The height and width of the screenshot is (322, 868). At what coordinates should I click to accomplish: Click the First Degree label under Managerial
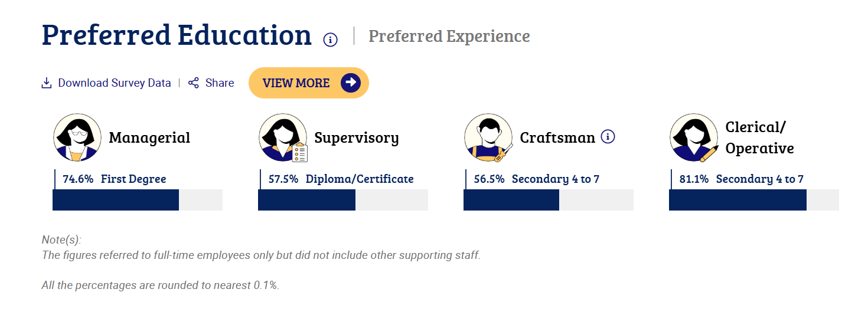pyautogui.click(x=133, y=179)
